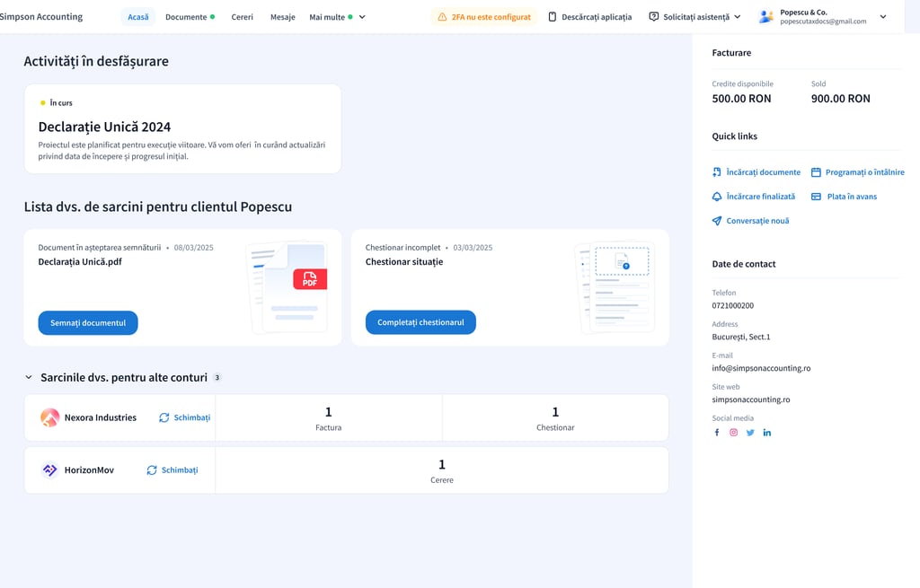920x588 pixels.
Task: Click the Twitter bird icon
Action: click(750, 433)
